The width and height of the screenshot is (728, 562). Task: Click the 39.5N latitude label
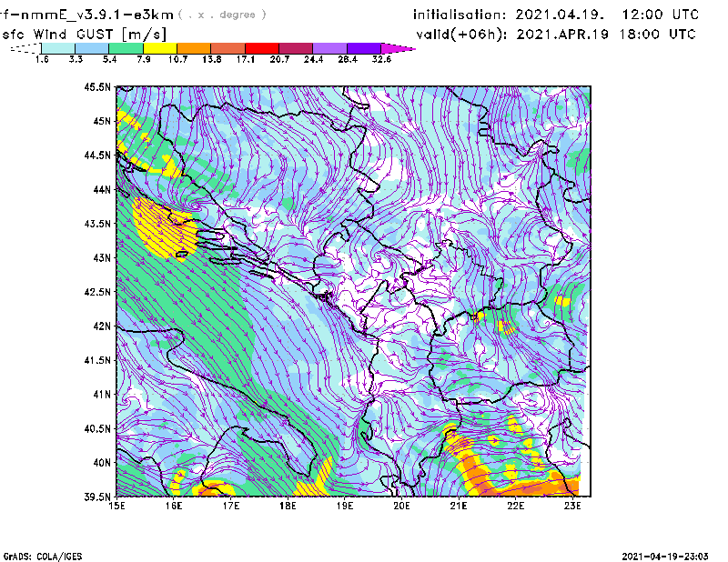click(x=97, y=497)
